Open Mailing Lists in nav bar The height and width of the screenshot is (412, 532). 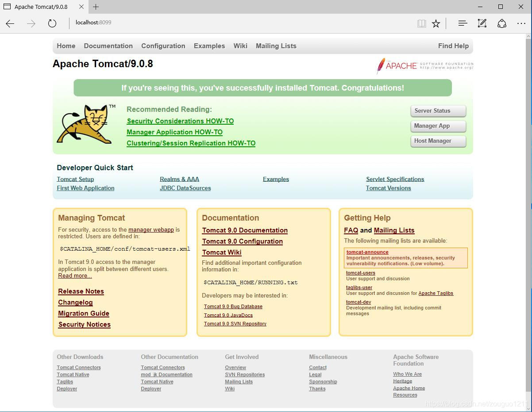pyautogui.click(x=276, y=46)
